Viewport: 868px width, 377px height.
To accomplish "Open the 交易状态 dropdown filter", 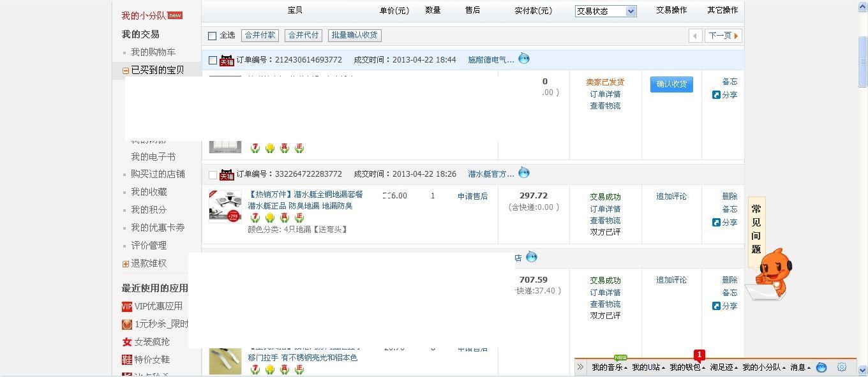I will click(605, 11).
